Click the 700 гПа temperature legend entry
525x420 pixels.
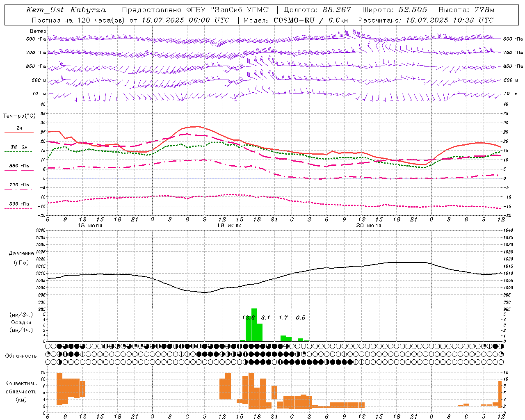point(19,185)
